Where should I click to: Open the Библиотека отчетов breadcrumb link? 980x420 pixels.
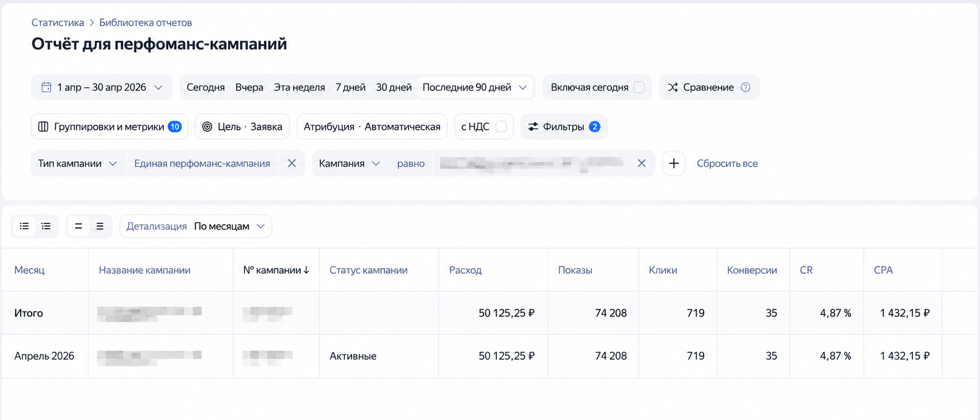click(145, 23)
